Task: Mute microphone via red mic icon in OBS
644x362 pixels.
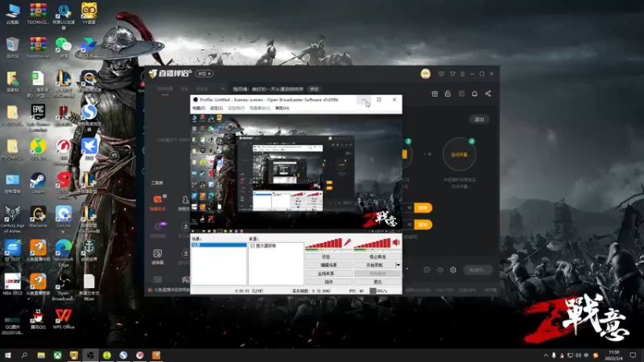Action: coord(348,243)
